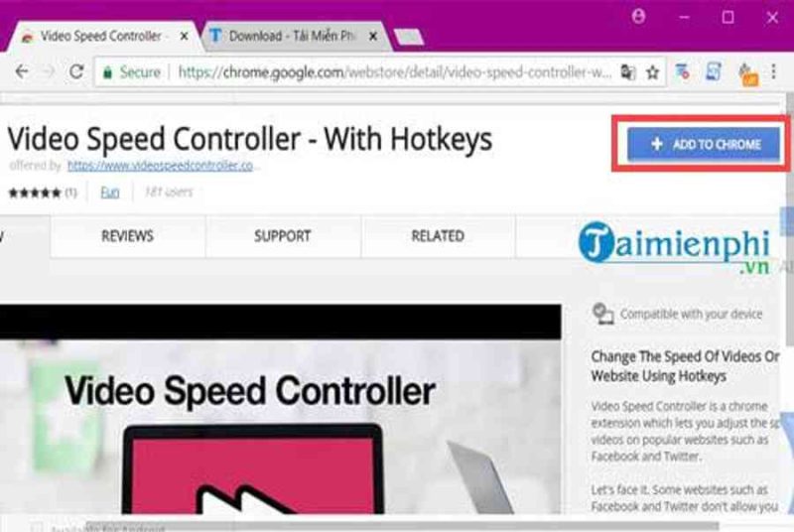The height and width of the screenshot is (532, 794).
Task: Click the Compatible with your device icon
Action: point(602,314)
